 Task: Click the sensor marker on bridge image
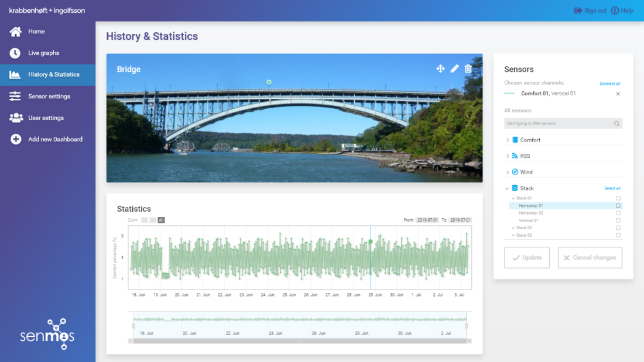coord(269,82)
